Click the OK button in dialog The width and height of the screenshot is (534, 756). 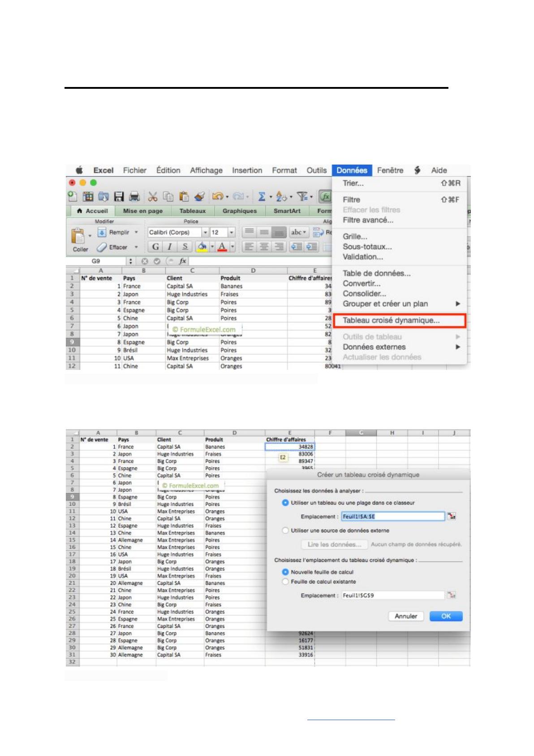[446, 616]
